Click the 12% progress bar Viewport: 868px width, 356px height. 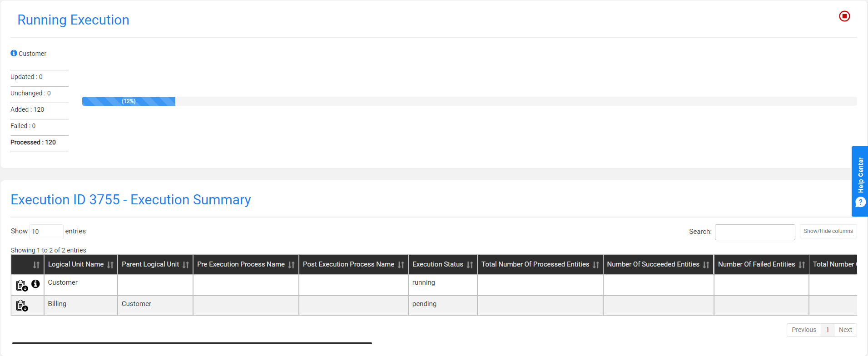[x=129, y=101]
